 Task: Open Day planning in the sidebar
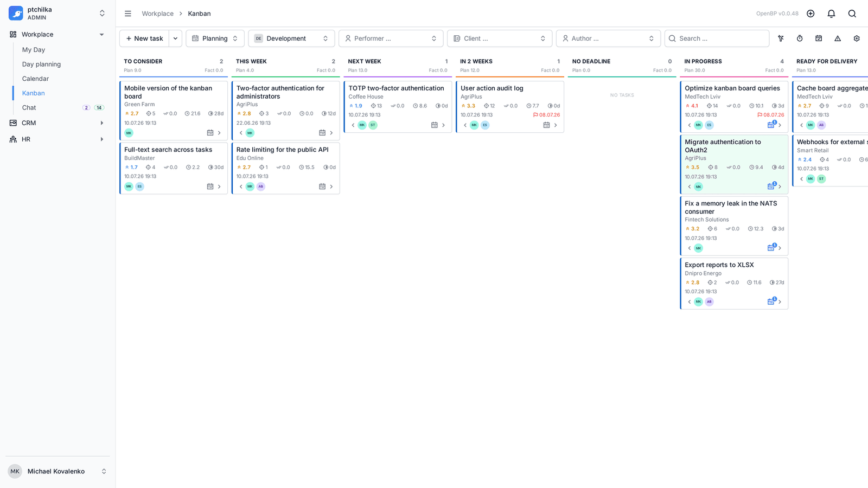[41, 64]
